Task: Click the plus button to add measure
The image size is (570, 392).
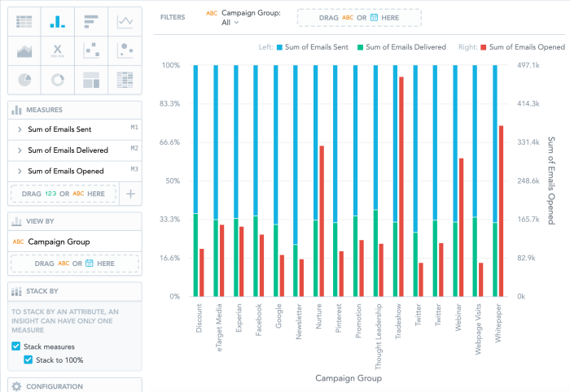Action: point(130,194)
